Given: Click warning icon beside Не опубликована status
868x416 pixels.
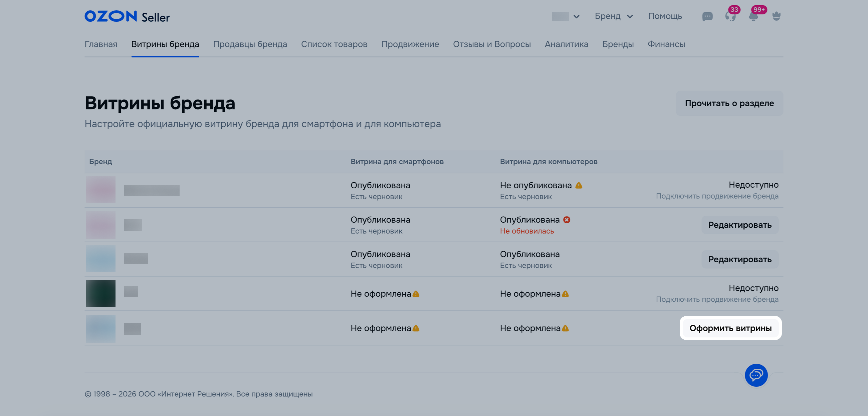Looking at the screenshot, I should pyautogui.click(x=579, y=185).
